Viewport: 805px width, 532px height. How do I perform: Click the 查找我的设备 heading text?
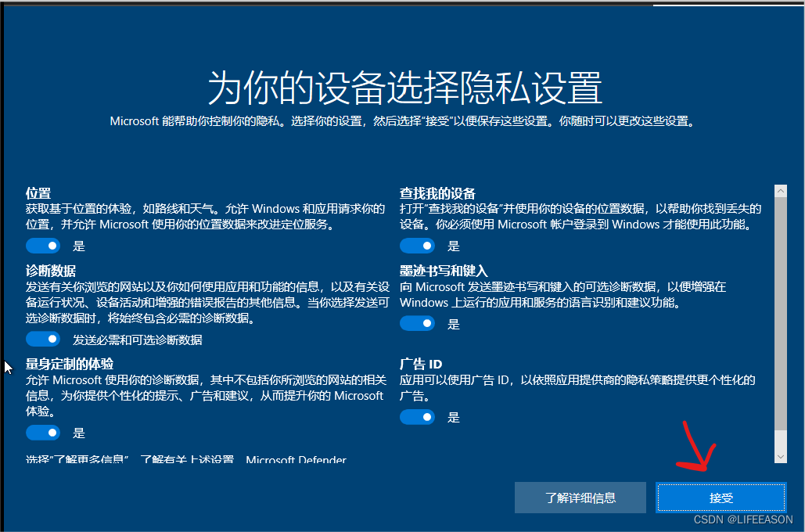coord(437,193)
